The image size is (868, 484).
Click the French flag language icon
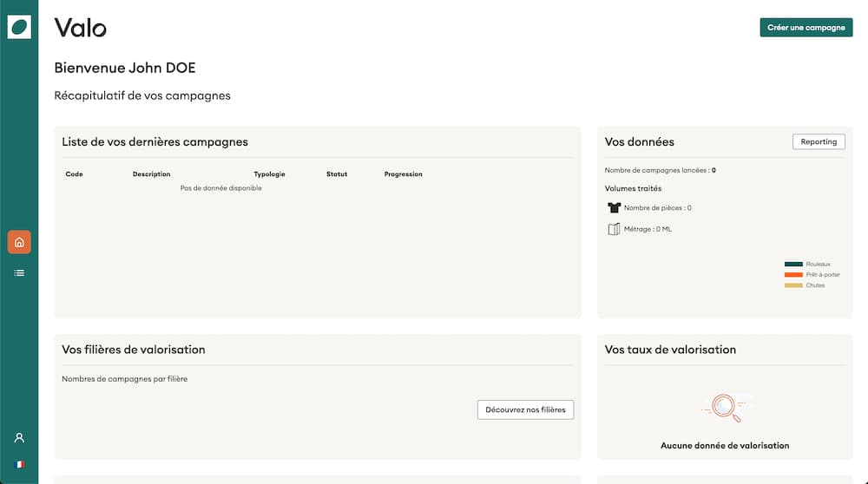[x=19, y=464]
